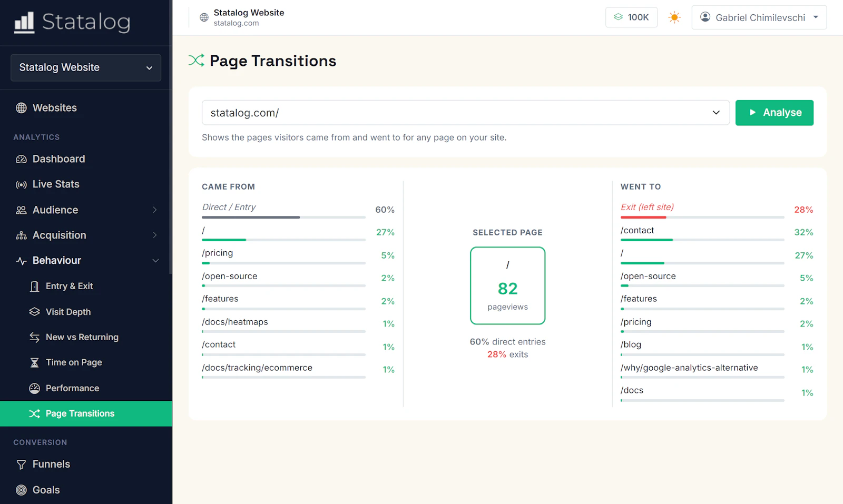Screen dimensions: 843x504
Task: Click the layers icon in 100K badge
Action: pos(619,17)
